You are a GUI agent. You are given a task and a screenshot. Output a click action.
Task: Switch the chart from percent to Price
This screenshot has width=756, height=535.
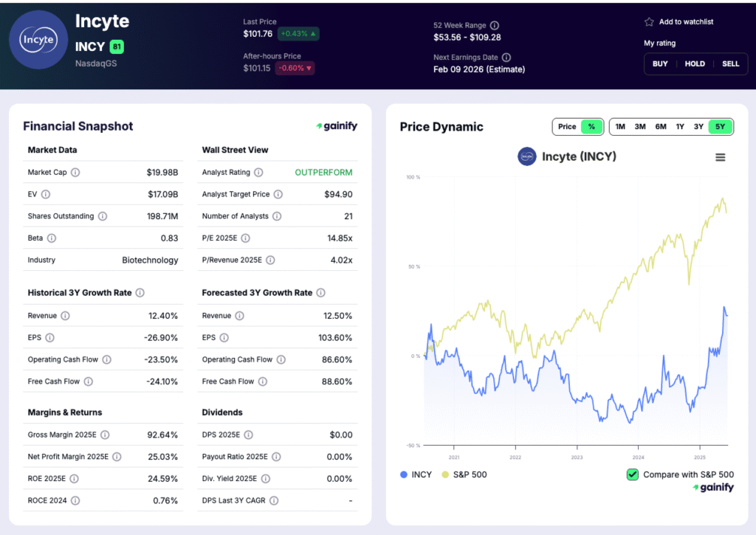[567, 126]
